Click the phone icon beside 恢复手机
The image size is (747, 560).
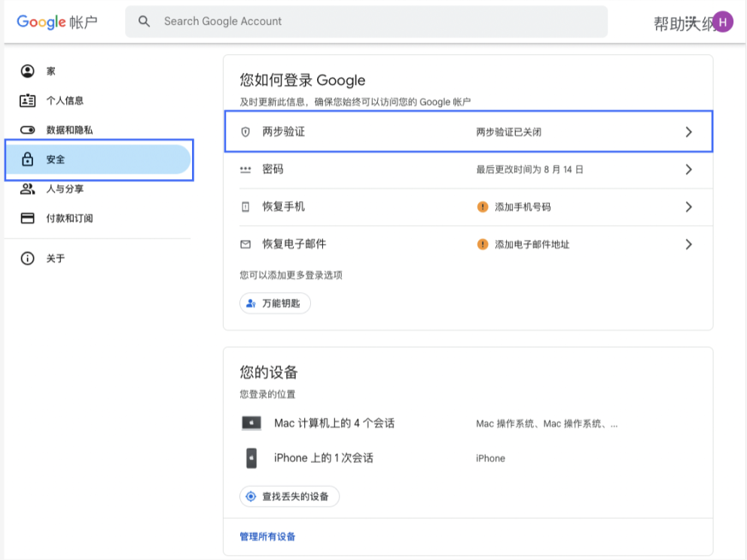click(x=245, y=207)
